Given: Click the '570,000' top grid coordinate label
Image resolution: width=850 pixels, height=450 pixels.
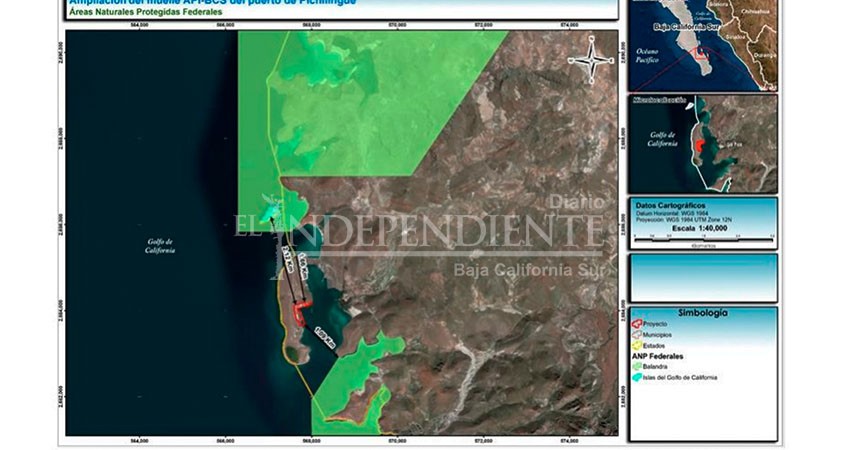Looking at the screenshot, I should [x=397, y=25].
